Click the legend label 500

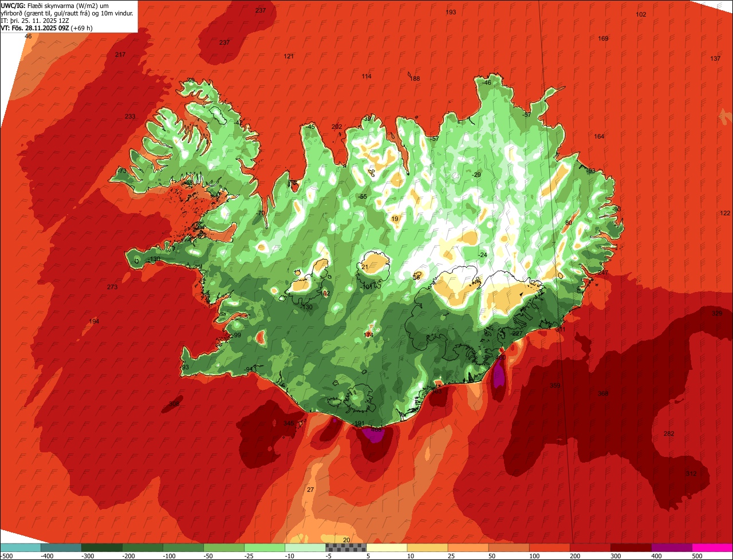pyautogui.click(x=697, y=556)
